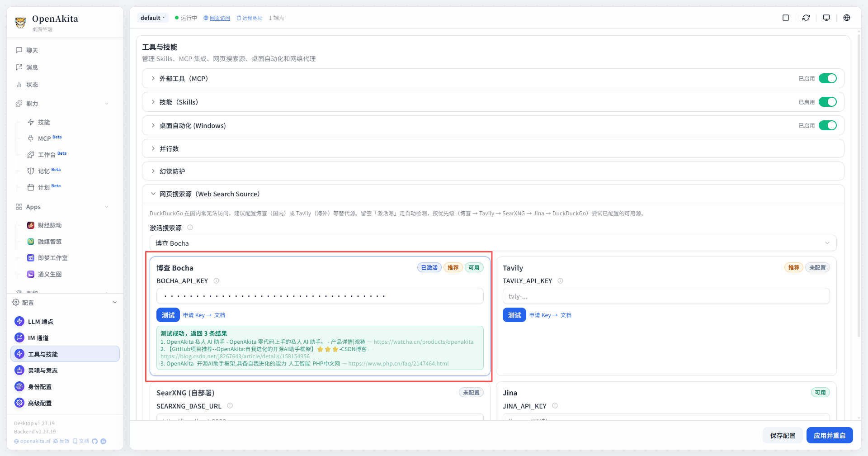Image resolution: width=868 pixels, height=456 pixels.
Task: Click 申请 Key link in Bocha card
Action: coord(197,315)
